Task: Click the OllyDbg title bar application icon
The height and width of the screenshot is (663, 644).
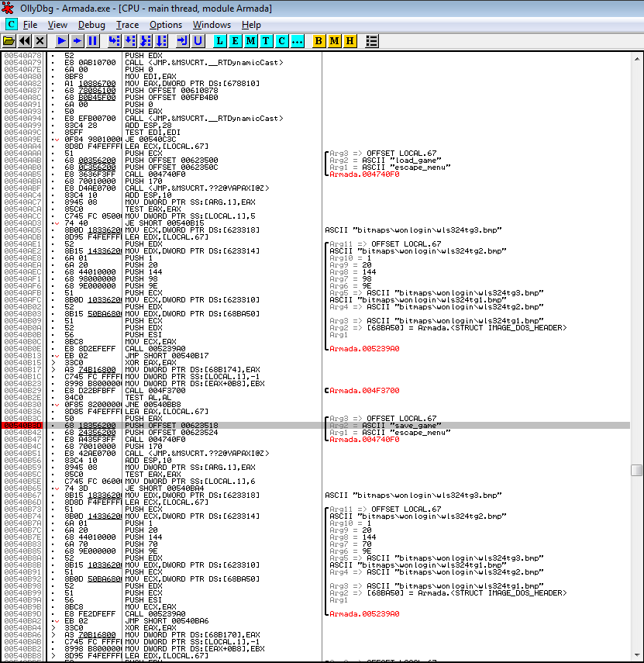Action: point(8,8)
